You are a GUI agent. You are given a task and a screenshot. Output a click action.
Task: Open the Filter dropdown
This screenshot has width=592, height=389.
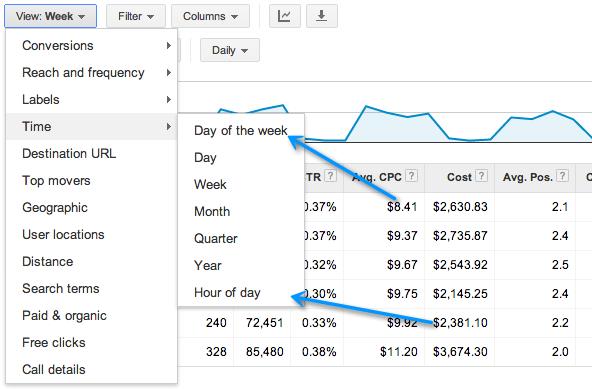[136, 16]
